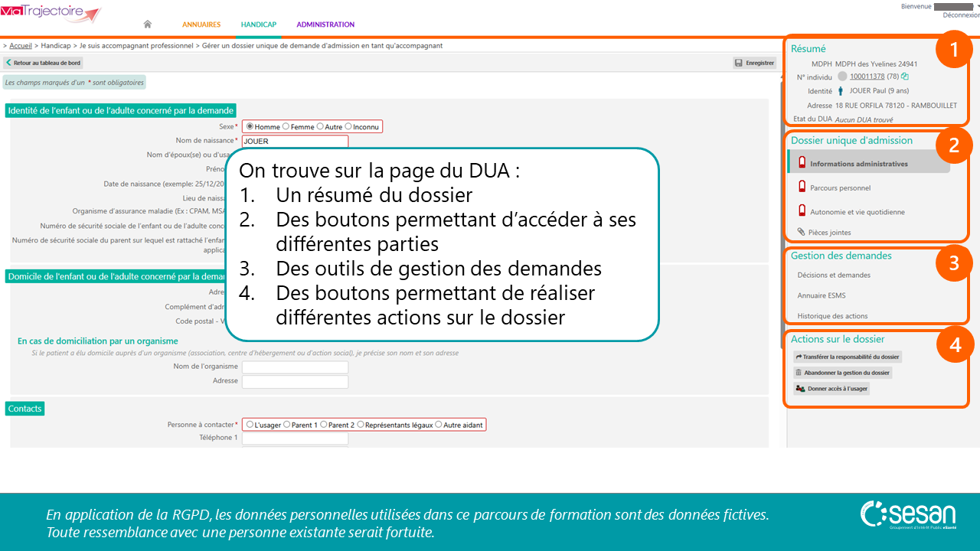Click the 'Actions sur le dossier' heading
Screen dimensions: 980x551
click(838, 339)
